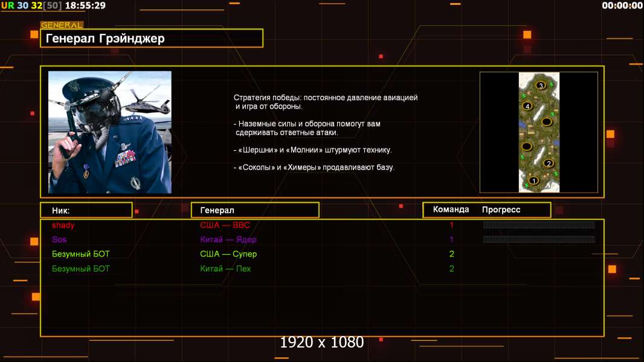This screenshot has width=644, height=362.
Task: Select player shady in the list
Action: coord(63,225)
